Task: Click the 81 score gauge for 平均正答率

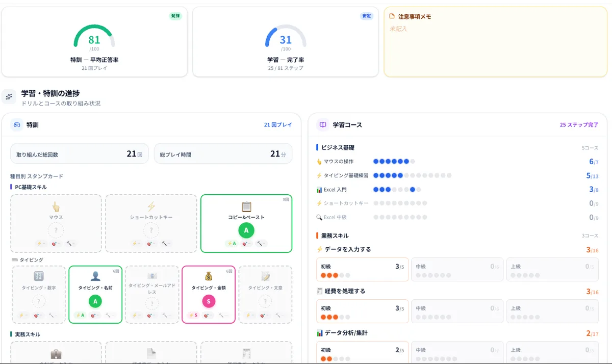Action: pyautogui.click(x=94, y=38)
